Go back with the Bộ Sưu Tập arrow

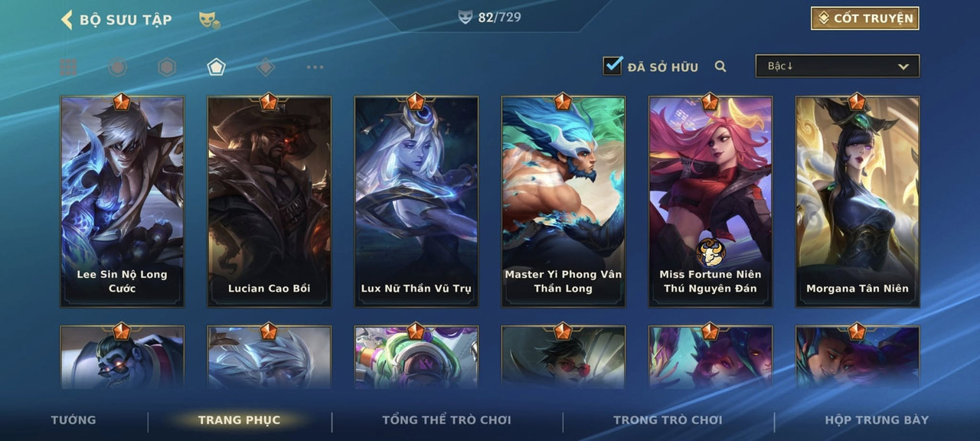tap(67, 19)
